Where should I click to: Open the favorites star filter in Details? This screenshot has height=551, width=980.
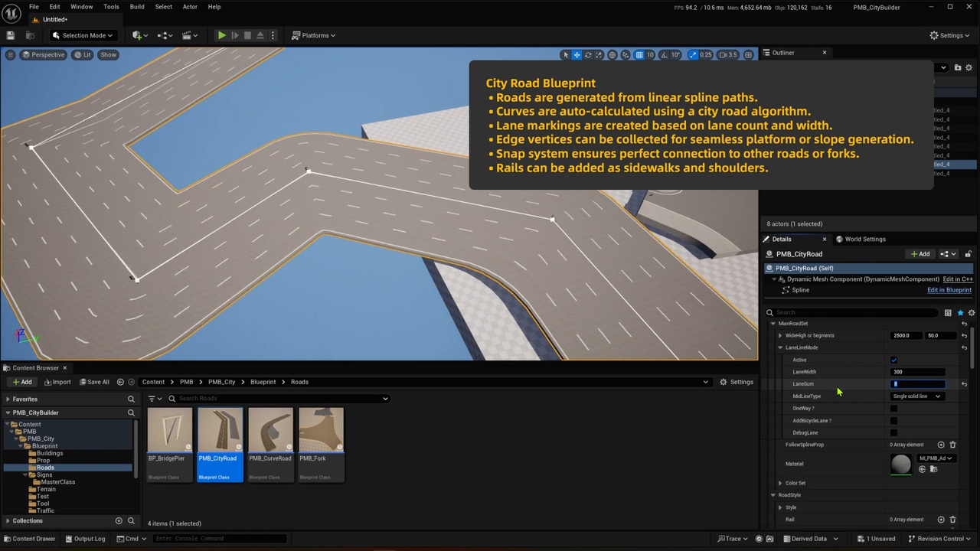pyautogui.click(x=960, y=312)
